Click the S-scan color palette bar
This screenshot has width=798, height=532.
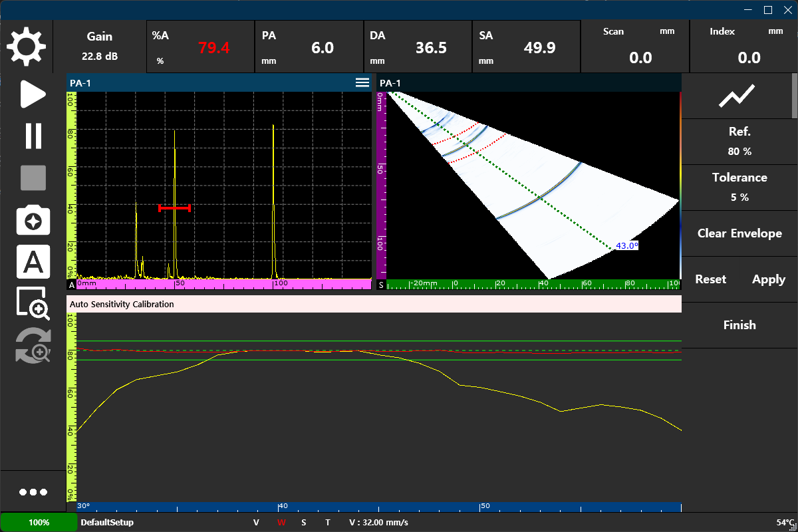680,185
